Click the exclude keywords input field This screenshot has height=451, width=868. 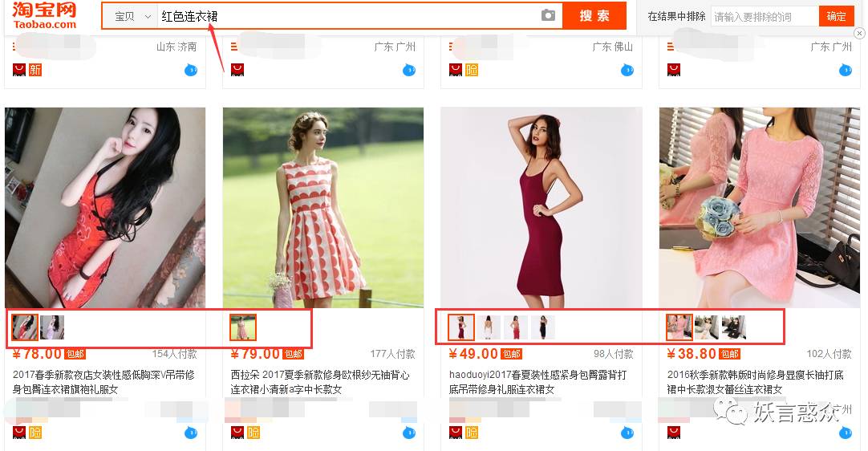point(764,16)
